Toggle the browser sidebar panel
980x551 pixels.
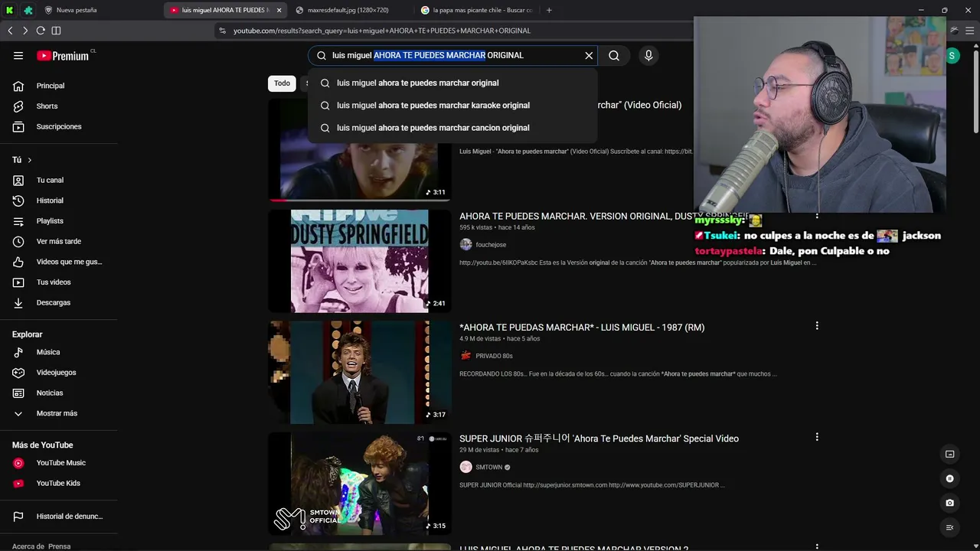tap(56, 31)
